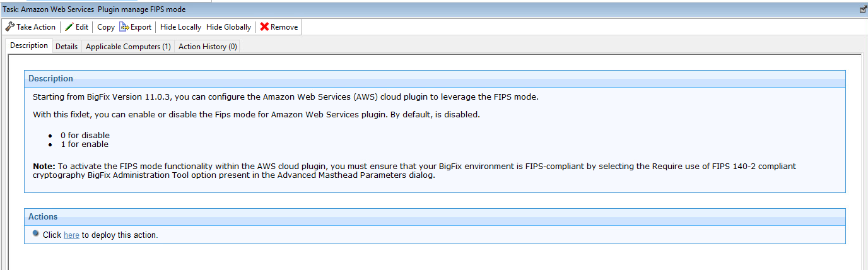The width and height of the screenshot is (868, 270).
Task: Click the Edit pencil icon
Action: coord(69,27)
